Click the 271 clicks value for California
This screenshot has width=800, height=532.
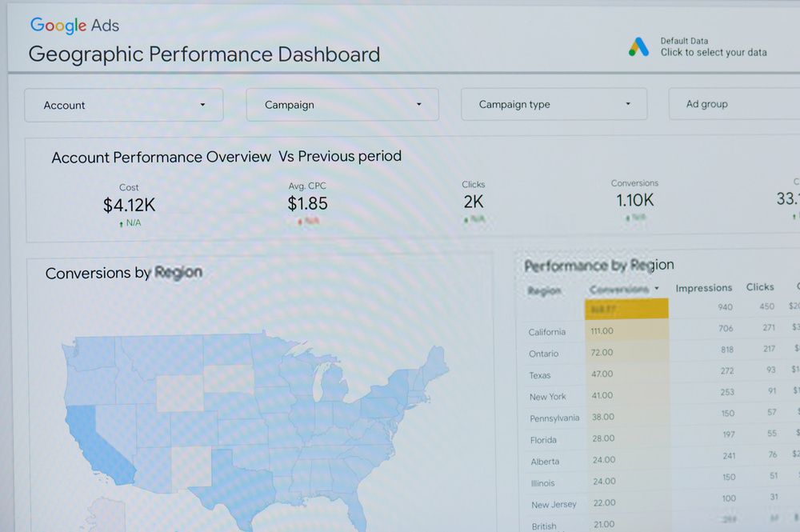769,327
